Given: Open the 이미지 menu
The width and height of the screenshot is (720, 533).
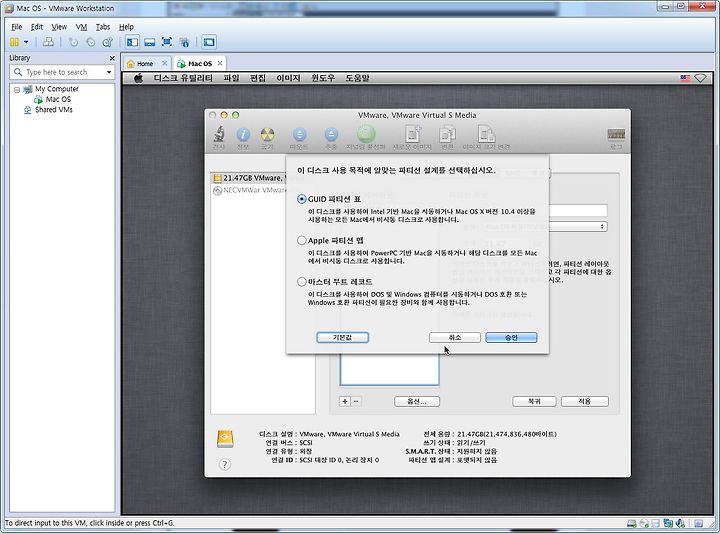Looking at the screenshot, I should coord(288,78).
